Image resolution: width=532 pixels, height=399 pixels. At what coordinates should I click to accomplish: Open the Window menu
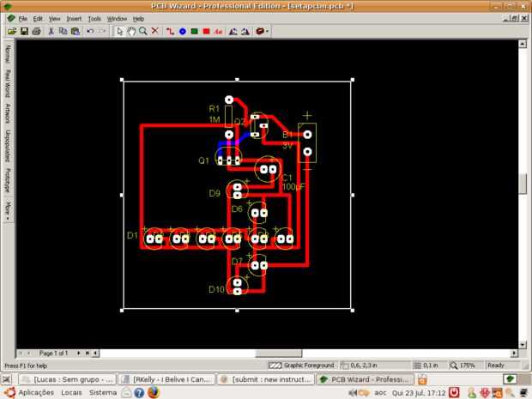point(117,19)
